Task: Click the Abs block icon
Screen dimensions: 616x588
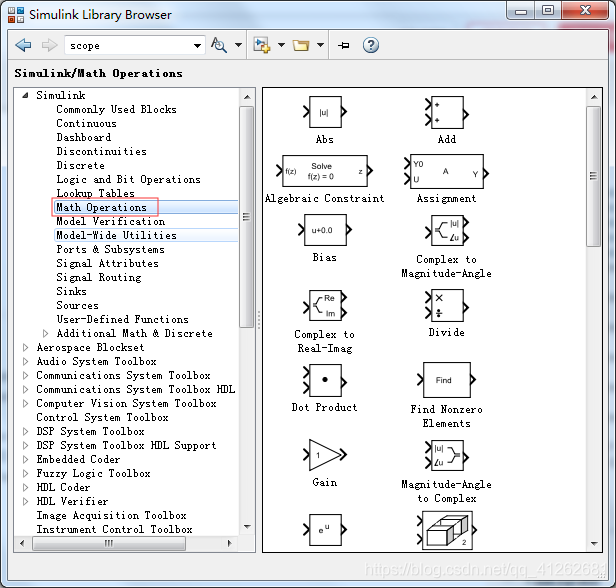Action: (325, 112)
